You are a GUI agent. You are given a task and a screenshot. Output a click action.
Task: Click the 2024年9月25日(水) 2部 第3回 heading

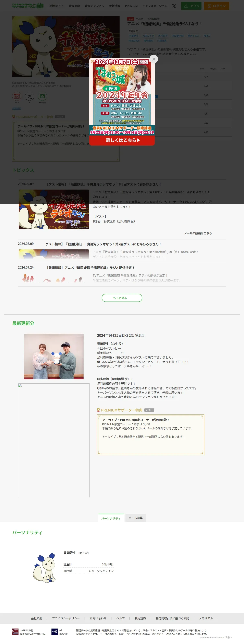[x=121, y=336]
